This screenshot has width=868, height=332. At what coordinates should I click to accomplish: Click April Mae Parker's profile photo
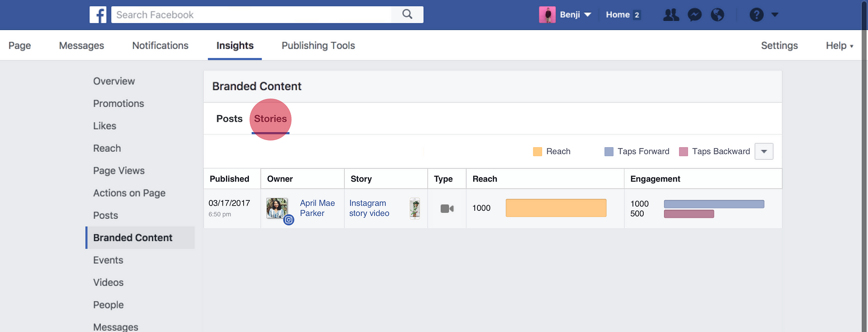277,208
